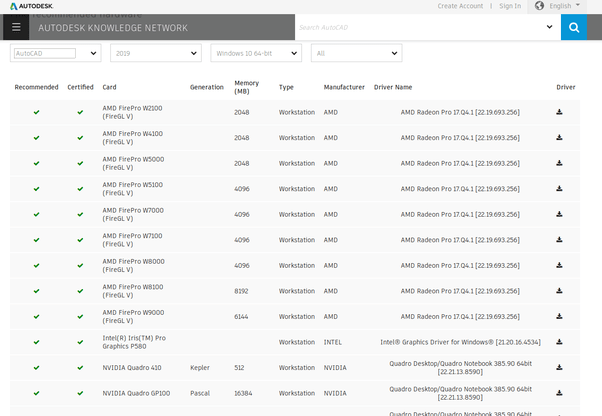Click the Create Account link

click(460, 6)
